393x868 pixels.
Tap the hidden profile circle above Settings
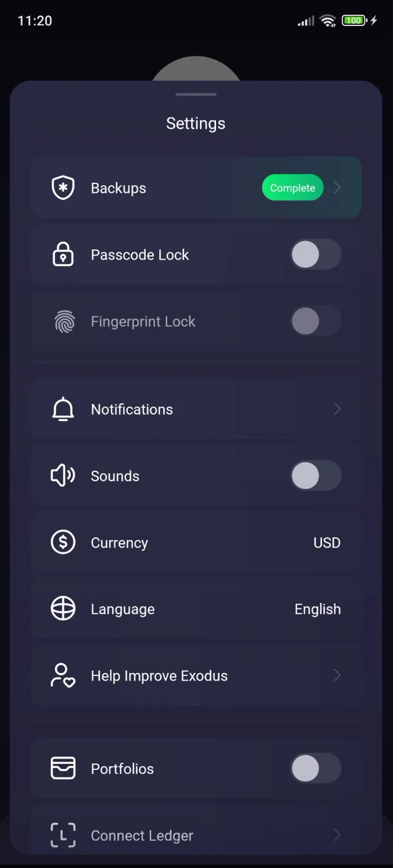[x=196, y=65]
